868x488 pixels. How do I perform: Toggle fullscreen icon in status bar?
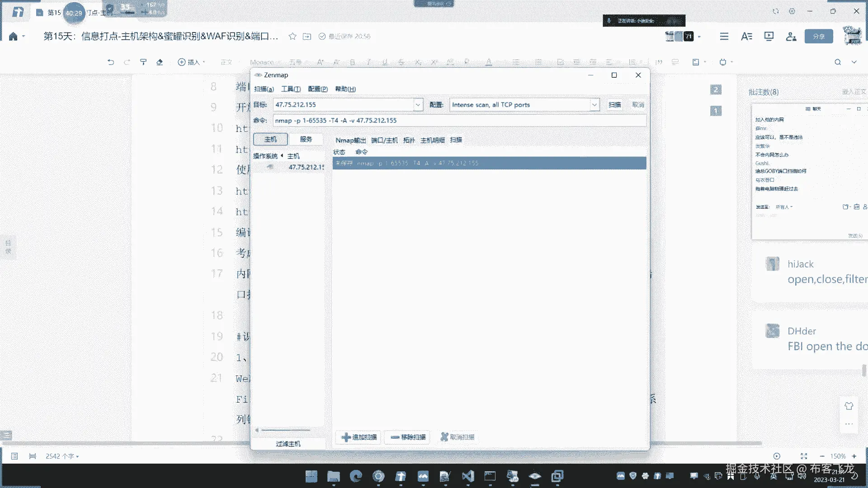pyautogui.click(x=804, y=456)
